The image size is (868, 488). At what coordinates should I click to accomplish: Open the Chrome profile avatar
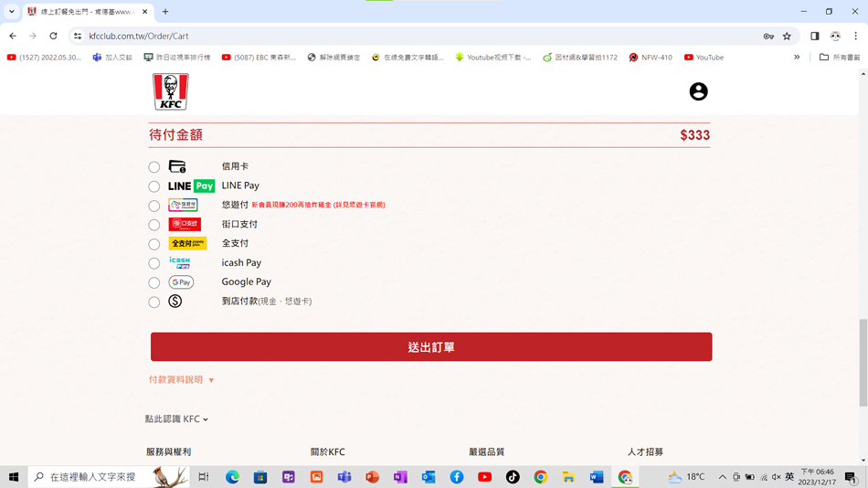pos(835,36)
